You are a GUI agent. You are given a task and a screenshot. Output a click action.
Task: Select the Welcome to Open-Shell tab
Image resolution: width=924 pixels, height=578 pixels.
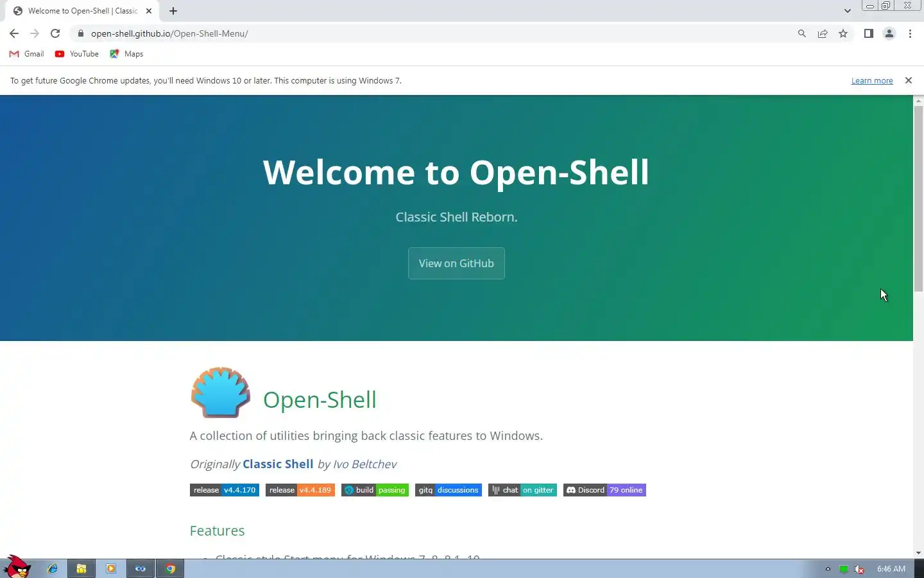82,11
